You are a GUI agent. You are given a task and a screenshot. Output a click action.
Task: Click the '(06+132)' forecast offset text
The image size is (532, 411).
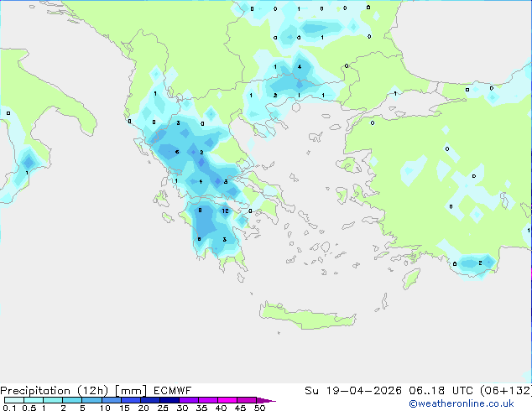[506, 391]
